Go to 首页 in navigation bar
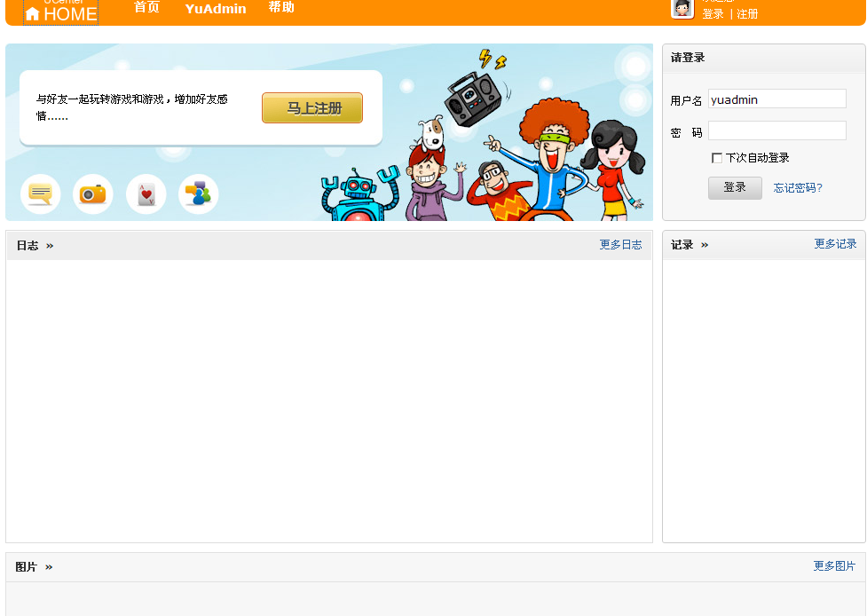867x616 pixels. tap(146, 7)
